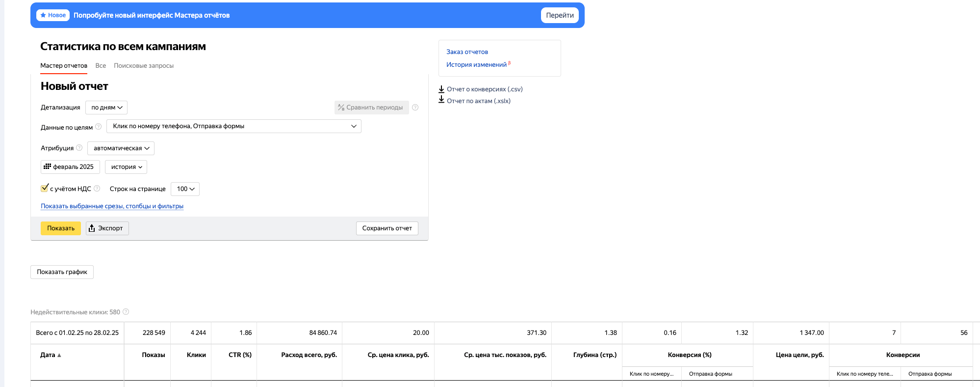Toggle the с учётом НДС checkbox
980x387 pixels.
coord(45,188)
